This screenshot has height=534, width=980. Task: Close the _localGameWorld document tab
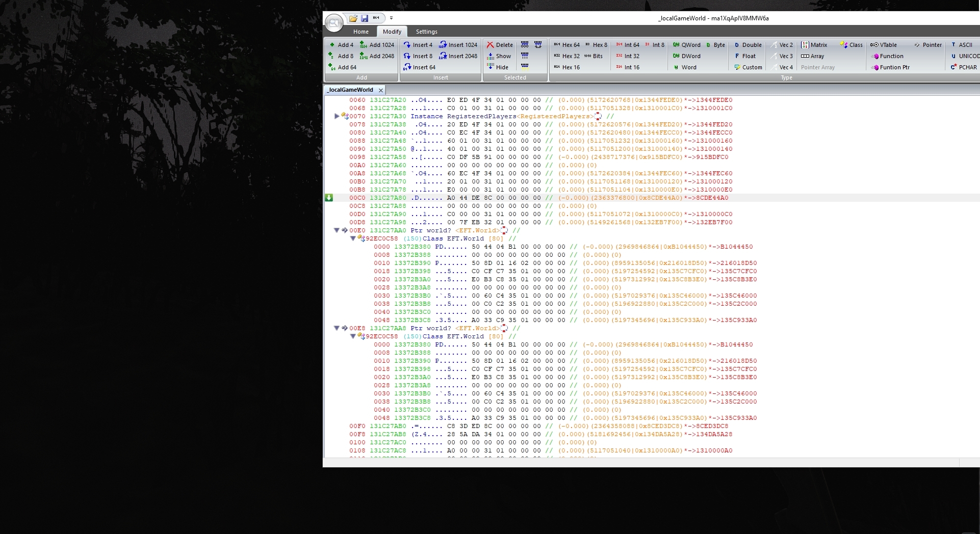pyautogui.click(x=381, y=90)
